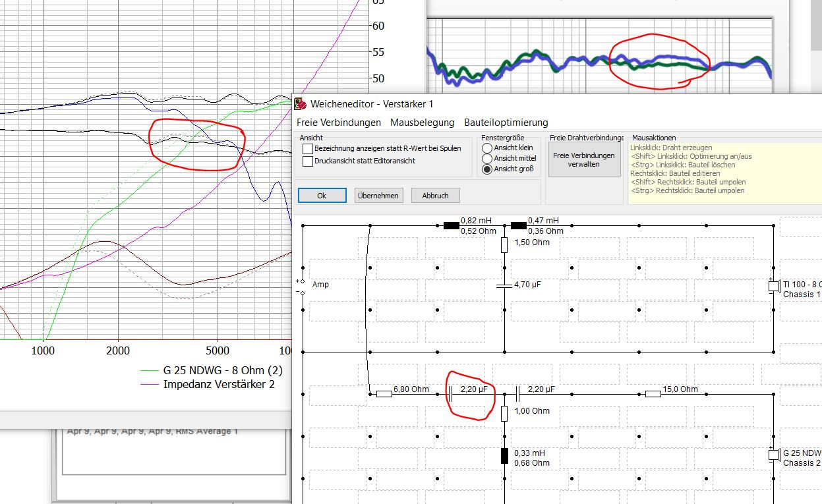
Task: Select the circled 2,20 µF capacitor
Action: click(452, 394)
